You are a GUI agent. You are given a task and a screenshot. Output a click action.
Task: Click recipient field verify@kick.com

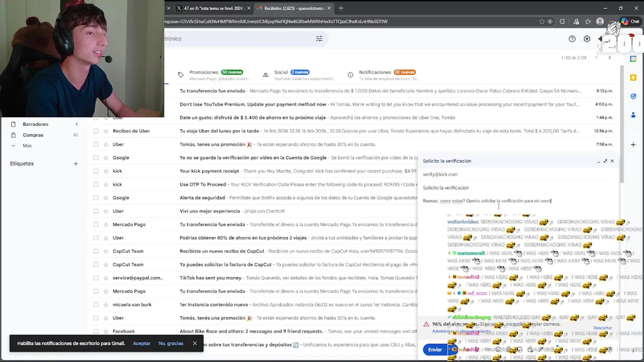(x=440, y=174)
